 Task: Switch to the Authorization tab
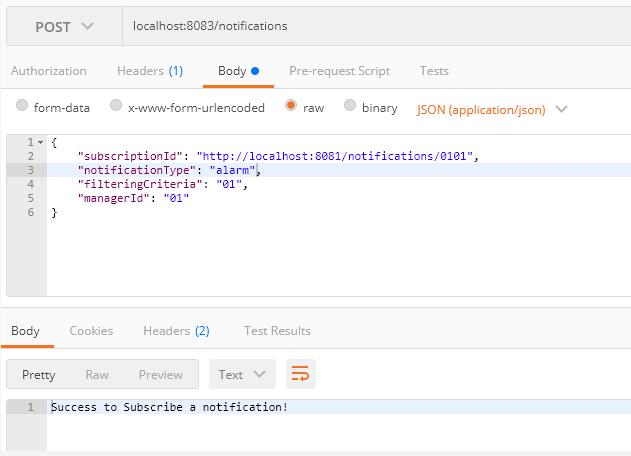[x=48, y=71]
